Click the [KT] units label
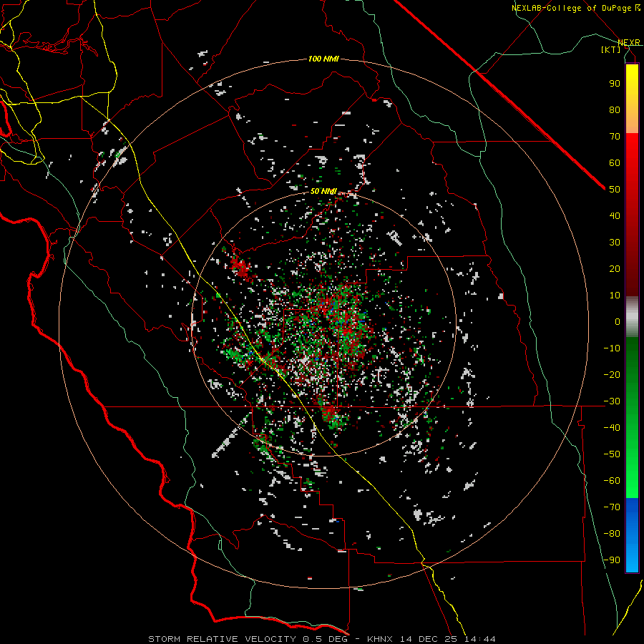Image resolution: width=644 pixels, height=644 pixels. tap(611, 49)
